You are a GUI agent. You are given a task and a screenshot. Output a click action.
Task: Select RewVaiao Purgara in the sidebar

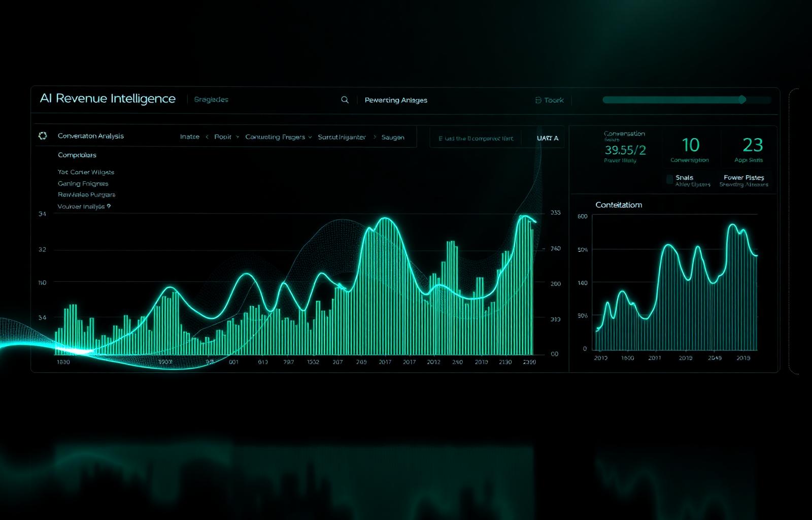86,194
